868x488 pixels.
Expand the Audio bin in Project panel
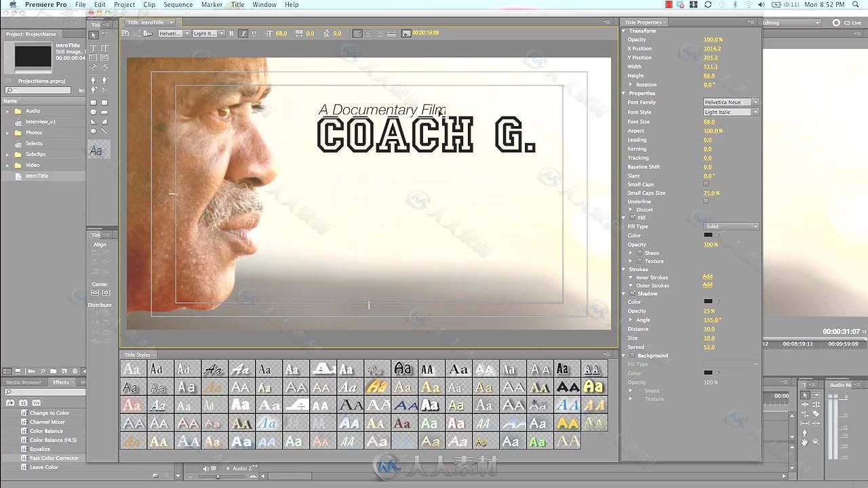coord(7,111)
